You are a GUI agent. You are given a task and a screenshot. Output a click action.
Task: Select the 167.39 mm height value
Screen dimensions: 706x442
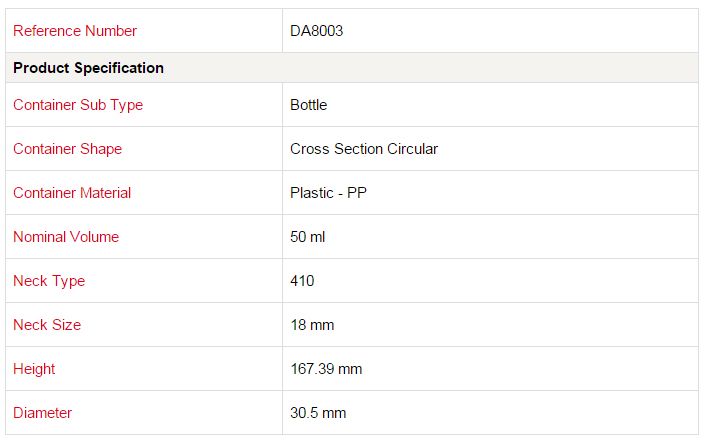point(326,369)
